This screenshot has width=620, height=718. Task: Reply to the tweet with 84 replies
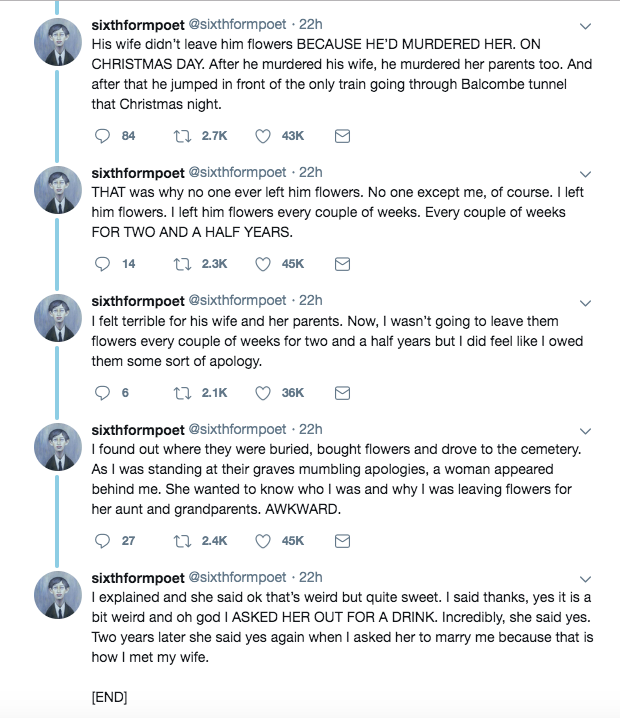pos(102,136)
